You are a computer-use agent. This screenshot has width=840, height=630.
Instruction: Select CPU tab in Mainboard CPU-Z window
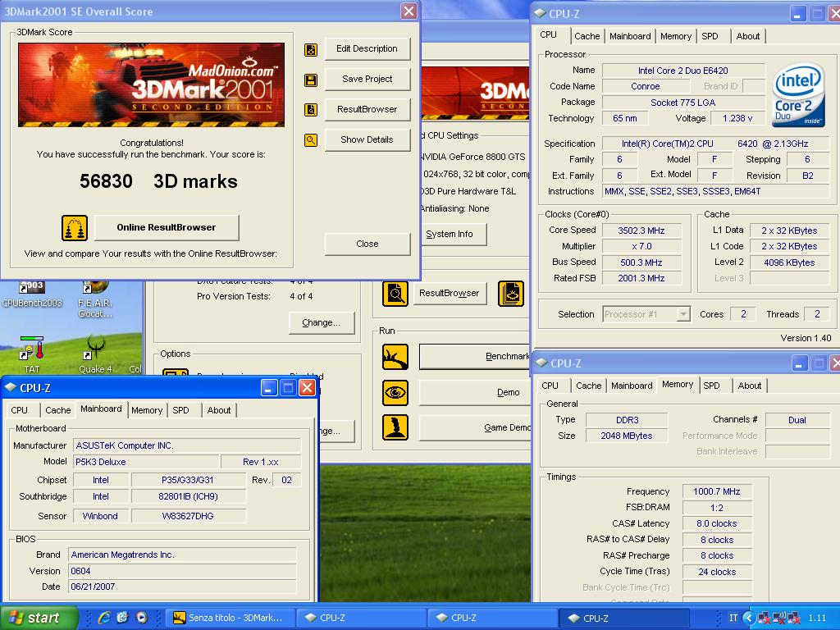click(20, 410)
